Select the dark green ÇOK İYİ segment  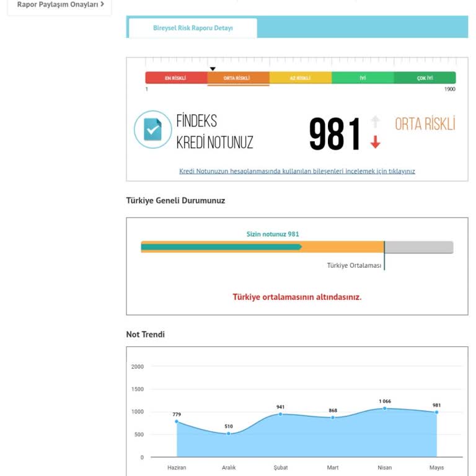(x=425, y=78)
